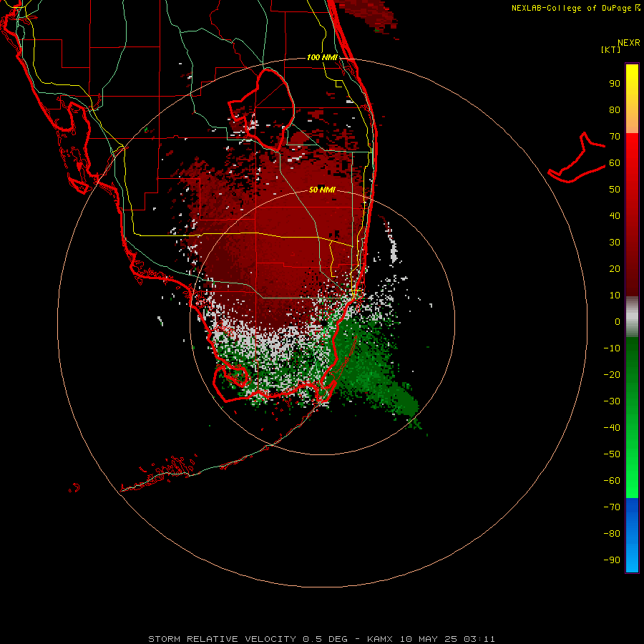This screenshot has height=644, width=644.
Task: Click the [KT] units label
Action: coord(610,49)
